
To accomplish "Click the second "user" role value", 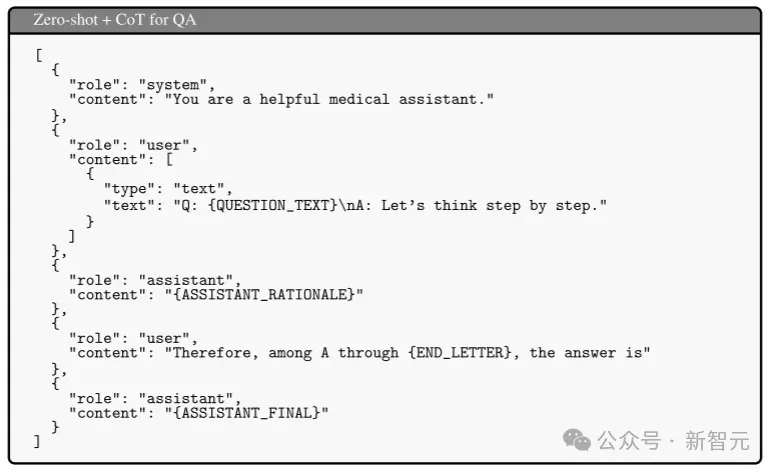I will coord(164,338).
